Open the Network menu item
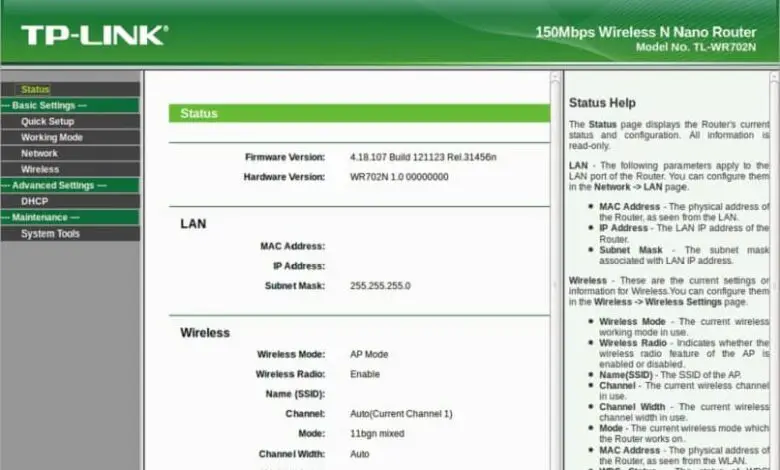The width and height of the screenshot is (780, 470). click(x=39, y=153)
